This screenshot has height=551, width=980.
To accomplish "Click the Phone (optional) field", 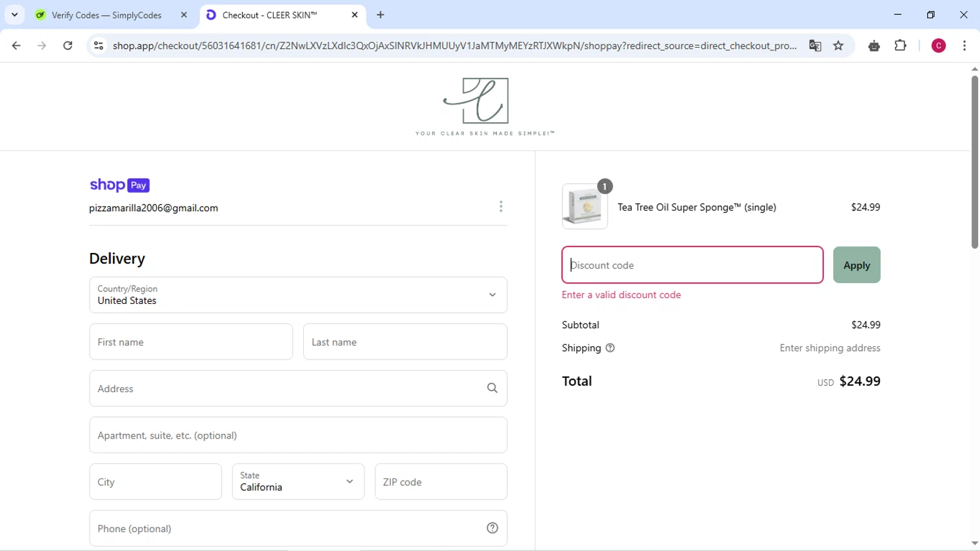I will pos(298,528).
